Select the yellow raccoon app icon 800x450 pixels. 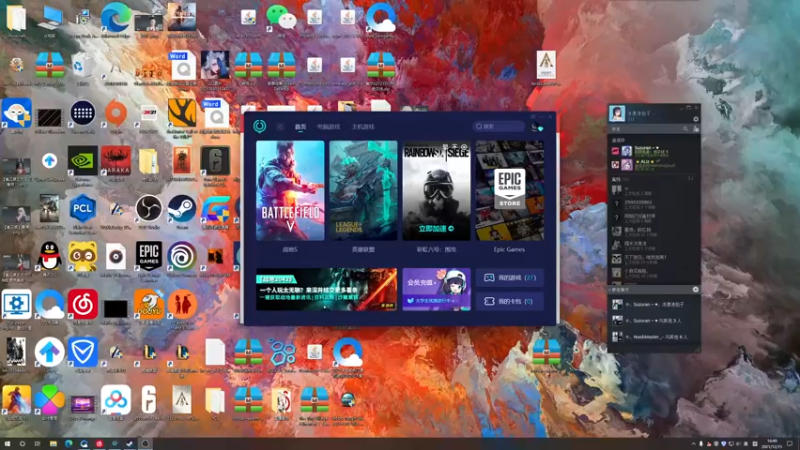point(83,259)
